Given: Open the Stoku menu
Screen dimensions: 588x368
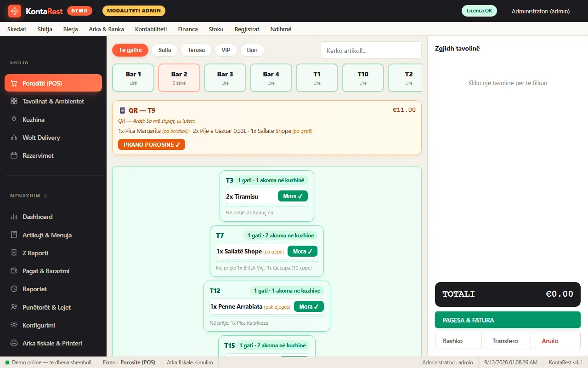Looking at the screenshot, I should click(216, 29).
